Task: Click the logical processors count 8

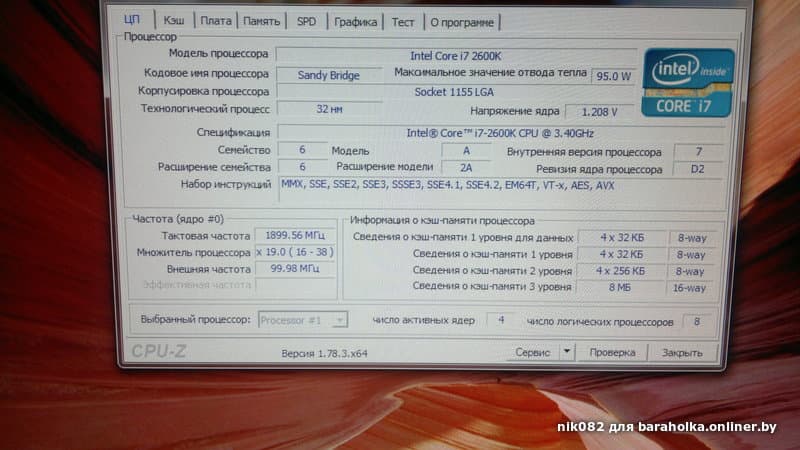Action: [697, 322]
